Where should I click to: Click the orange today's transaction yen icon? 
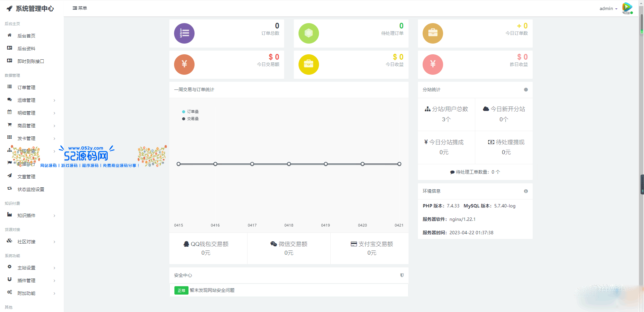pos(184,64)
